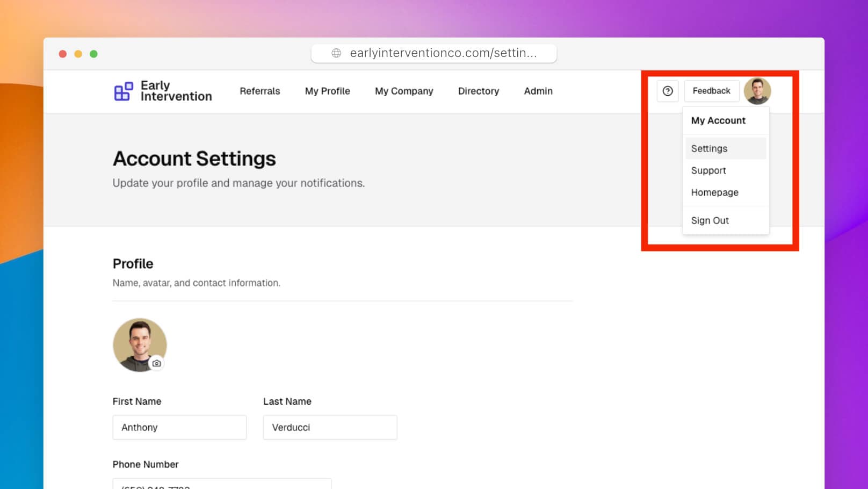Click the Feedback button
The width and height of the screenshot is (868, 489).
coord(711,91)
